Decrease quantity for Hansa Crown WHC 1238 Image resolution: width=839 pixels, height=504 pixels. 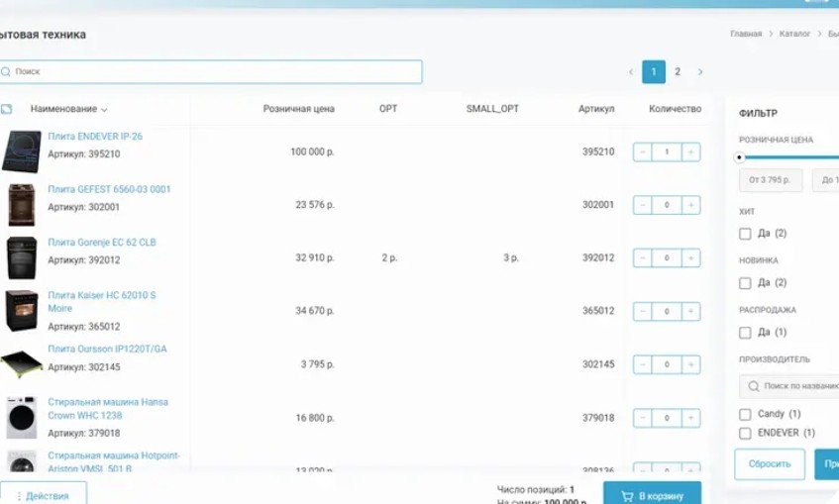coord(643,418)
